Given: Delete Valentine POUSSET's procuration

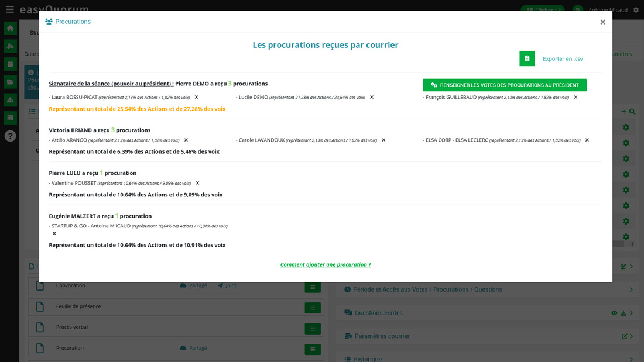Looking at the screenshot, I should (197, 183).
